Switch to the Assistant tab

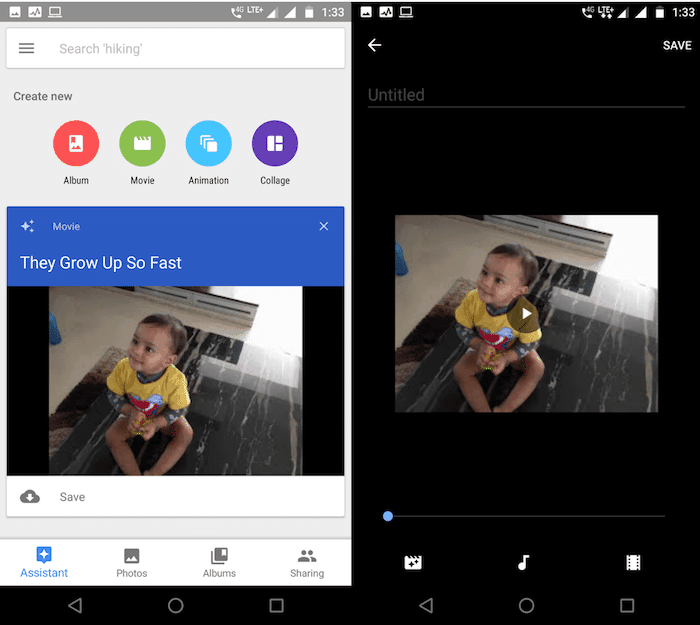click(x=44, y=562)
